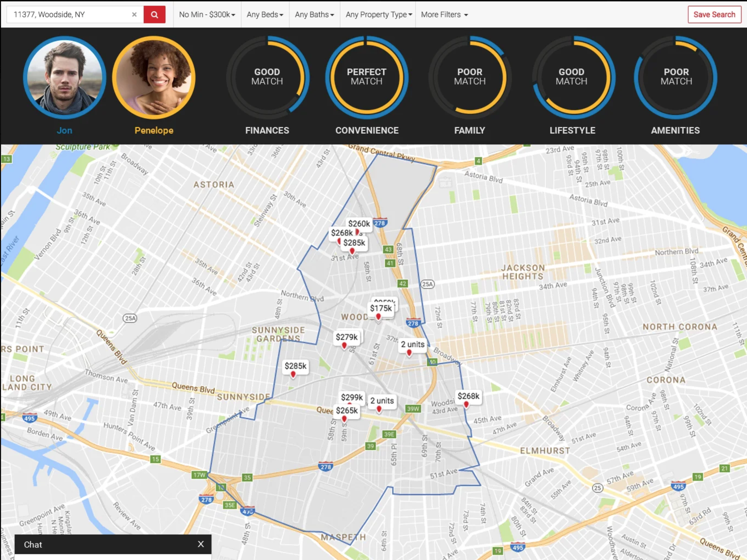Viewport: 747px width, 560px height.
Task: Open Any Property Type dropdown
Action: pyautogui.click(x=379, y=15)
